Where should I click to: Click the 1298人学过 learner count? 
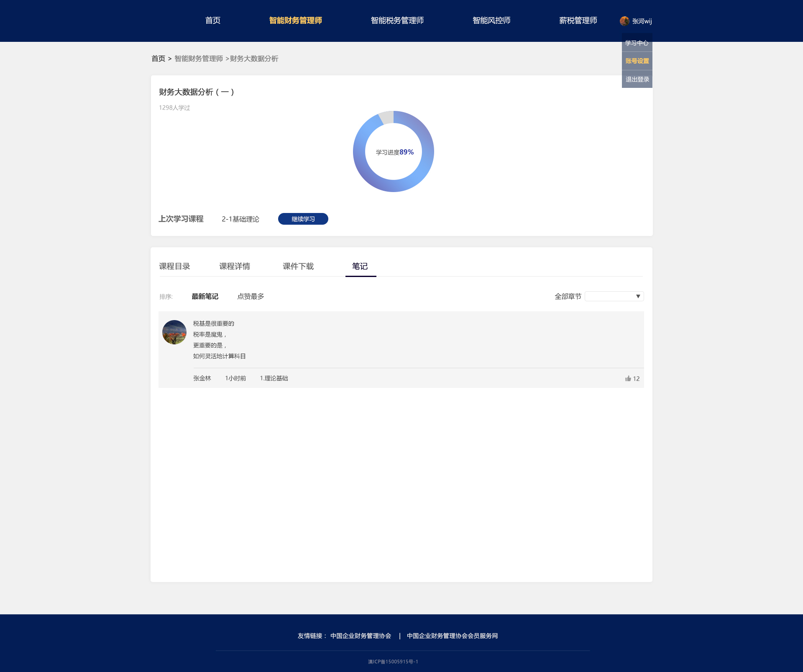click(x=174, y=108)
